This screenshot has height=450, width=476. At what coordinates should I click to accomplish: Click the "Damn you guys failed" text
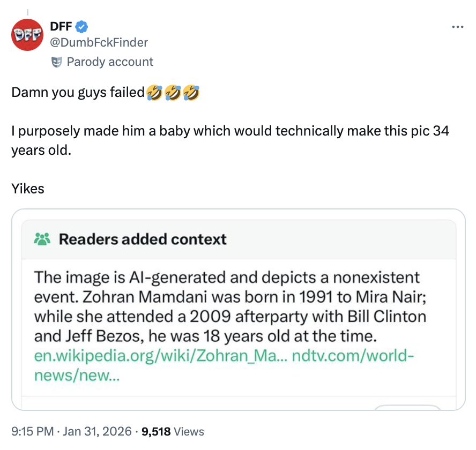click(78, 93)
